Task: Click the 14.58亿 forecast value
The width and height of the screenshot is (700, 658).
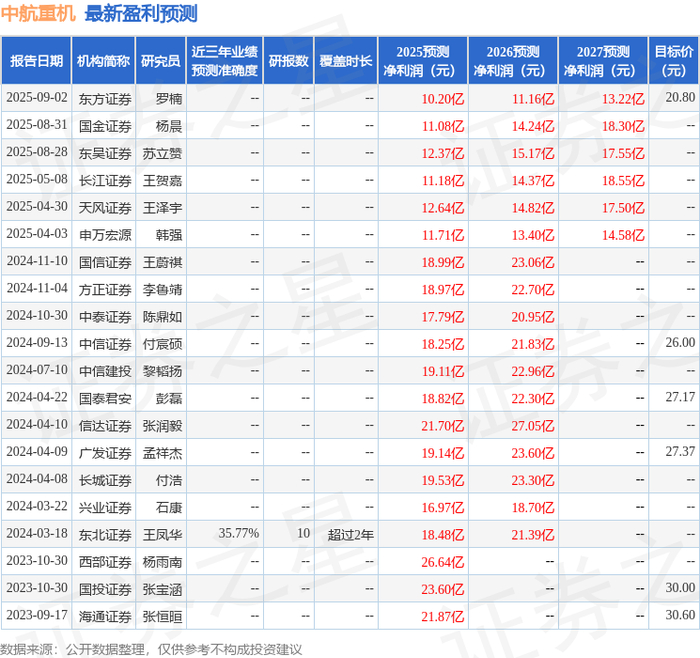Action: (623, 235)
